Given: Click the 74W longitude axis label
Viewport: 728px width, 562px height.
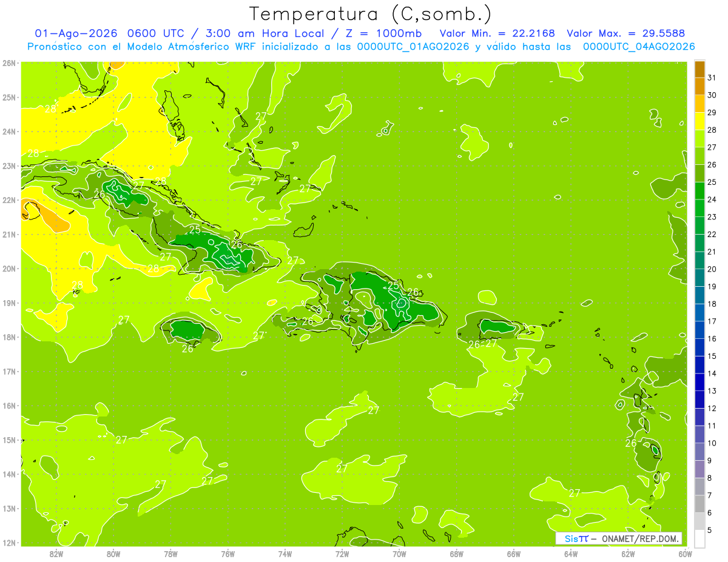Looking at the screenshot, I should point(285,554).
